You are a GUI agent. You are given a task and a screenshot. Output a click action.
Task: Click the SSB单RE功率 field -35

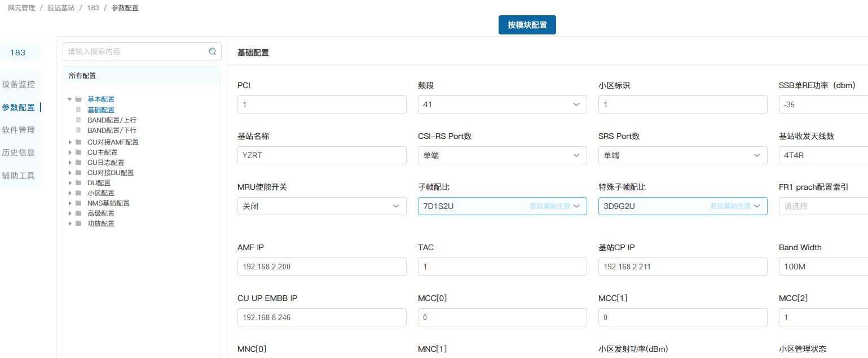pyautogui.click(x=823, y=104)
